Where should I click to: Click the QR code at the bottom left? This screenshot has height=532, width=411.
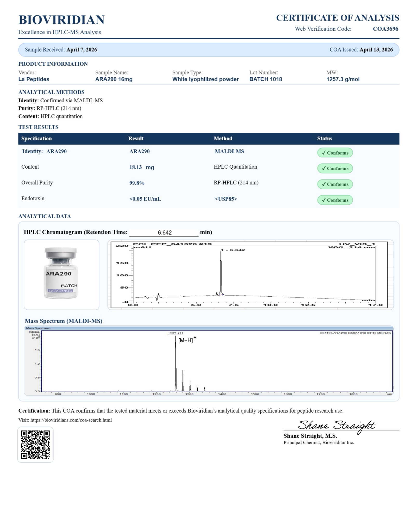(36, 445)
